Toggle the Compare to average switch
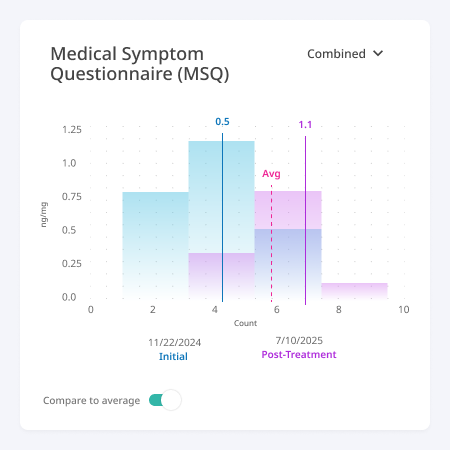Viewport: 450px width, 450px height. (165, 400)
